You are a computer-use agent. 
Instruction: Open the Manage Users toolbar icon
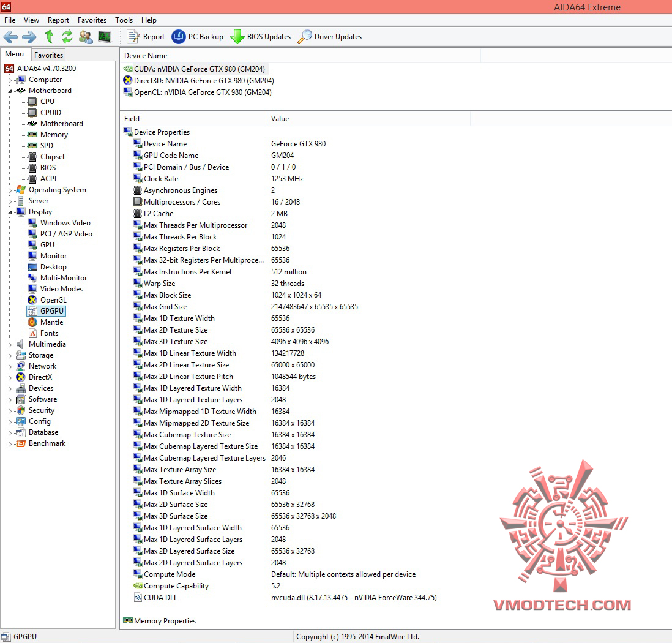(x=86, y=37)
